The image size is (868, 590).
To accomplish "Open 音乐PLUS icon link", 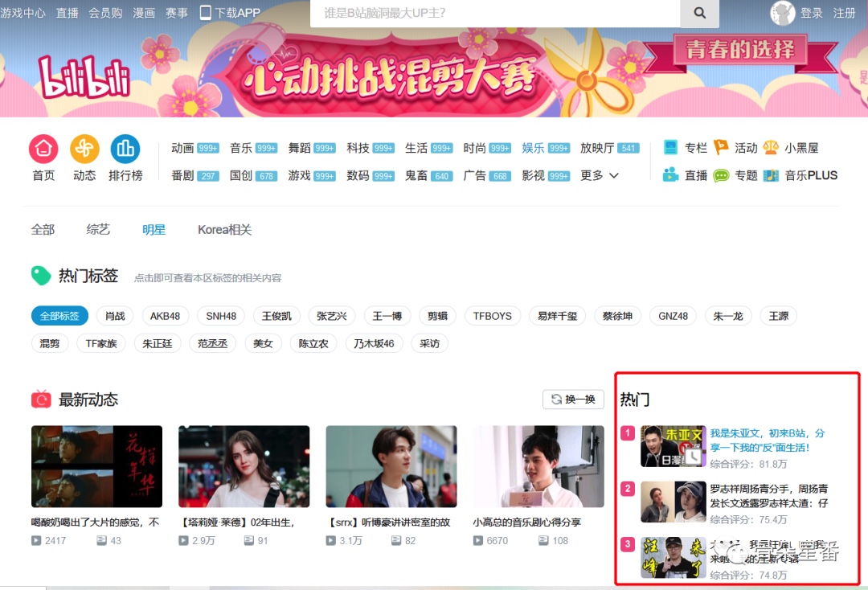I will pyautogui.click(x=771, y=175).
